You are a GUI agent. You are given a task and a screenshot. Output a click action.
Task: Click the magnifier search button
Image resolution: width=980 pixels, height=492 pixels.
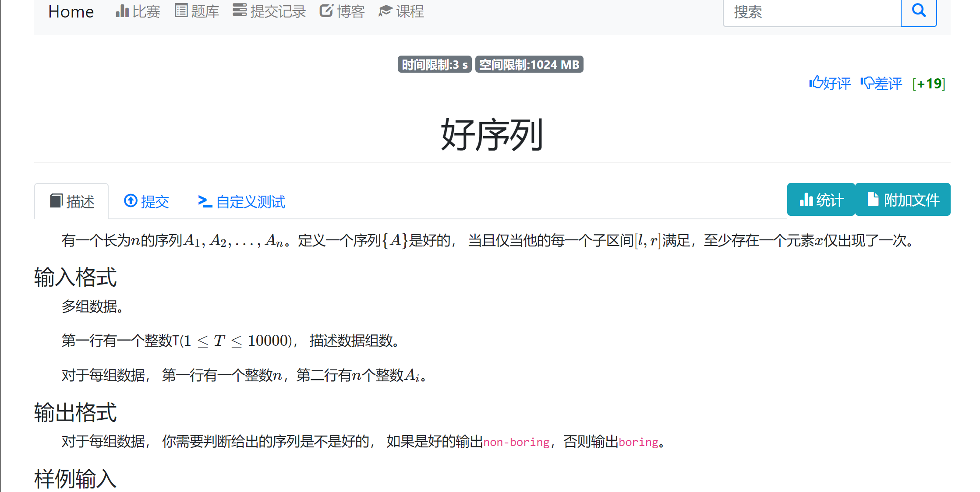[x=918, y=11]
